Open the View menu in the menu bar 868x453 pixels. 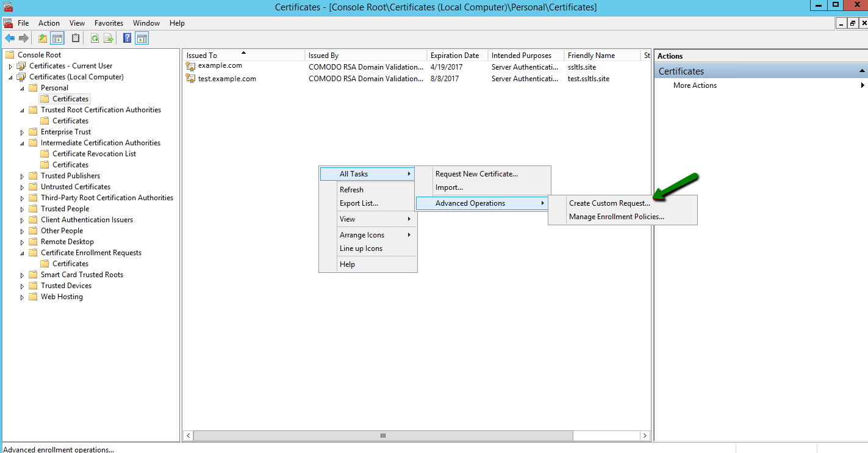click(76, 23)
